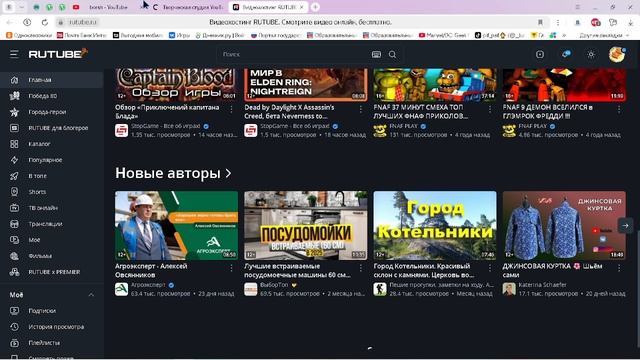Click the Katerina Schaefer channel avatar
This screenshot has width=640, height=360.
[x=509, y=289]
